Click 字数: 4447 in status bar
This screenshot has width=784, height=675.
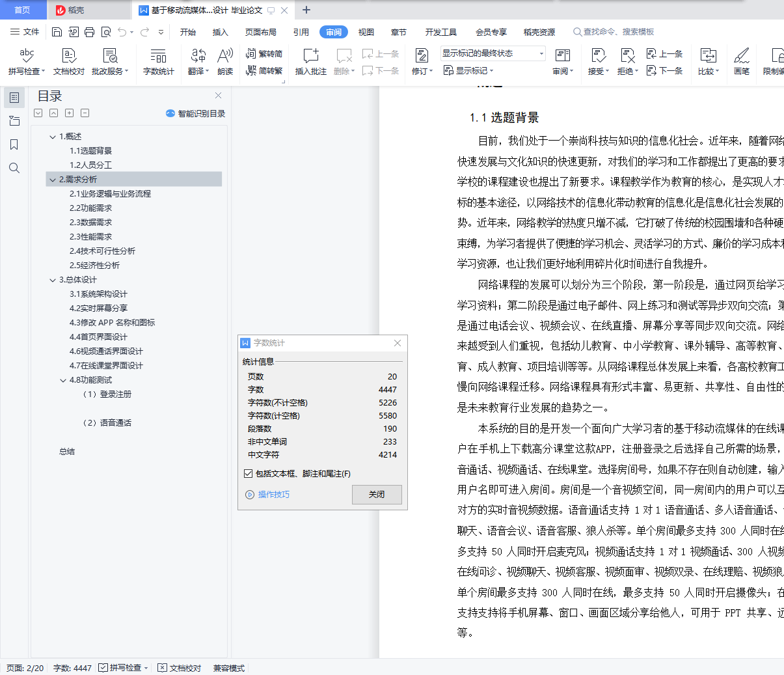tap(72, 668)
